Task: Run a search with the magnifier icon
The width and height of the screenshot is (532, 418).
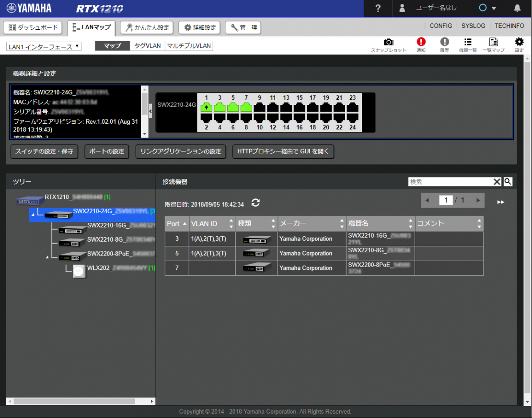Action: [x=508, y=182]
